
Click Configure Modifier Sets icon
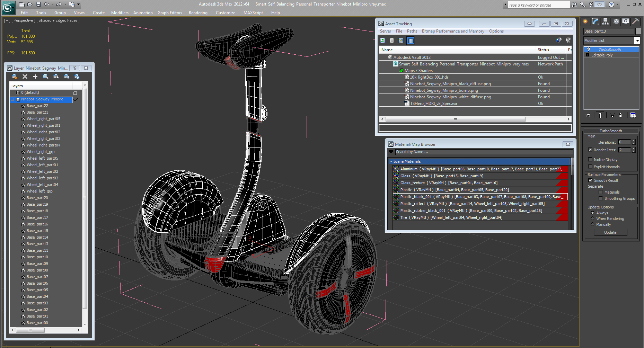pyautogui.click(x=633, y=115)
